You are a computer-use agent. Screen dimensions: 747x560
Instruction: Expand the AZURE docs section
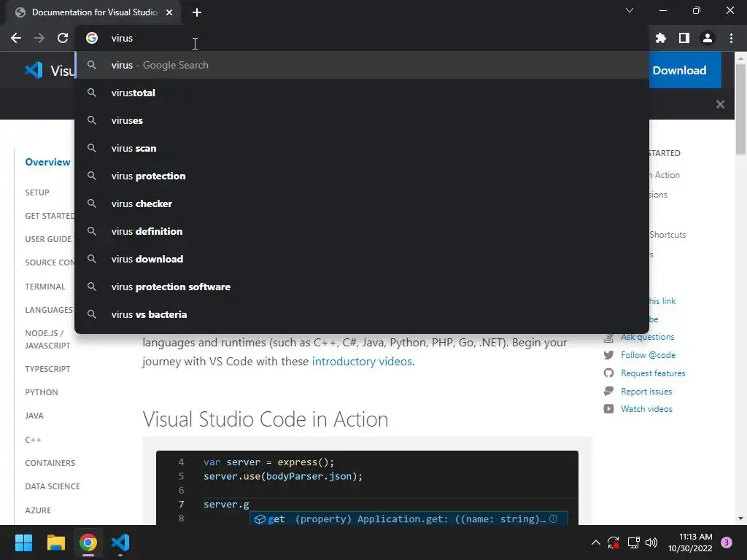[x=38, y=510]
